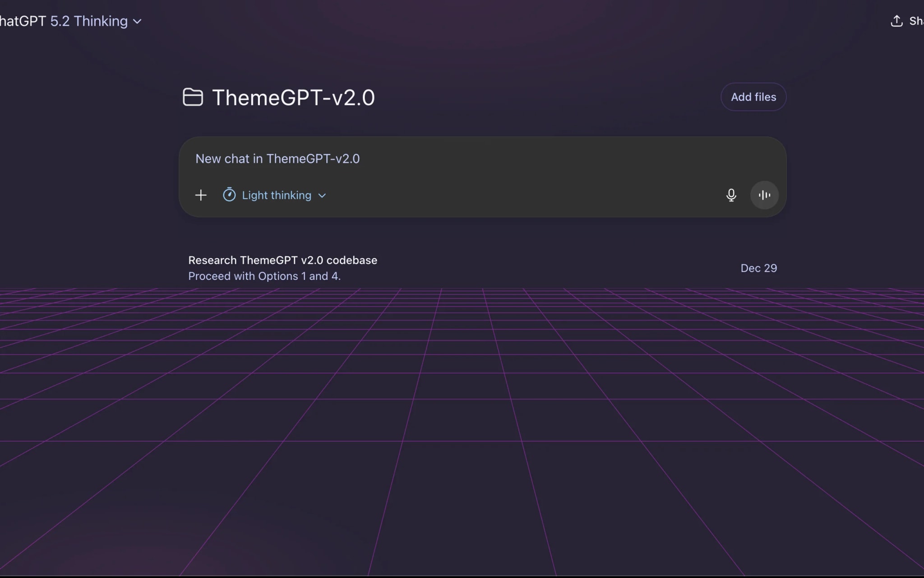Click the stopwatch thinking-effort icon

pyautogui.click(x=229, y=195)
